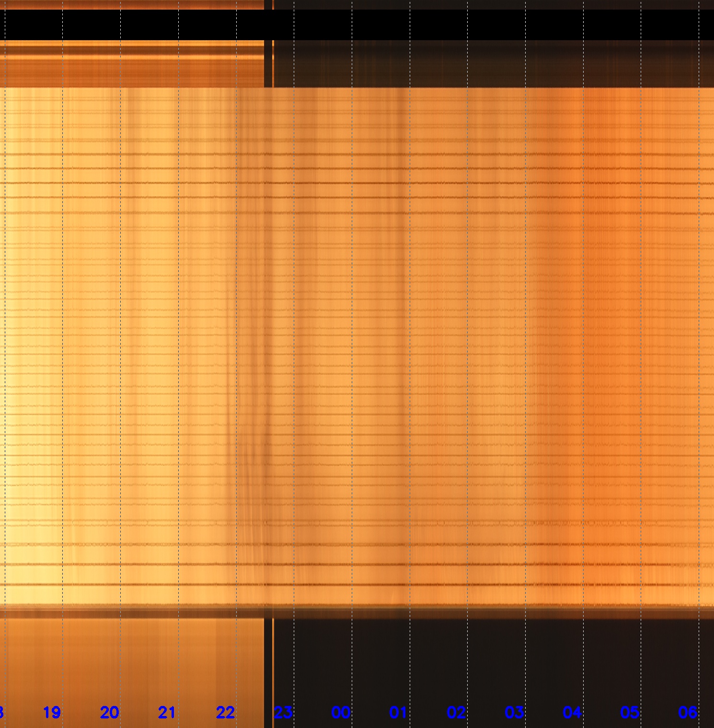This screenshot has width=714, height=728.
Task: Select the 02 hour label
Action: tap(456, 713)
